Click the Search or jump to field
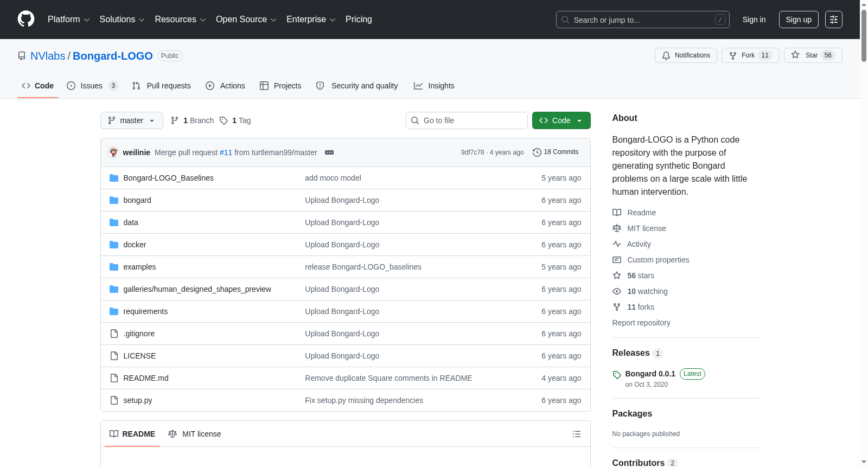The width and height of the screenshot is (868, 467). pos(643,20)
